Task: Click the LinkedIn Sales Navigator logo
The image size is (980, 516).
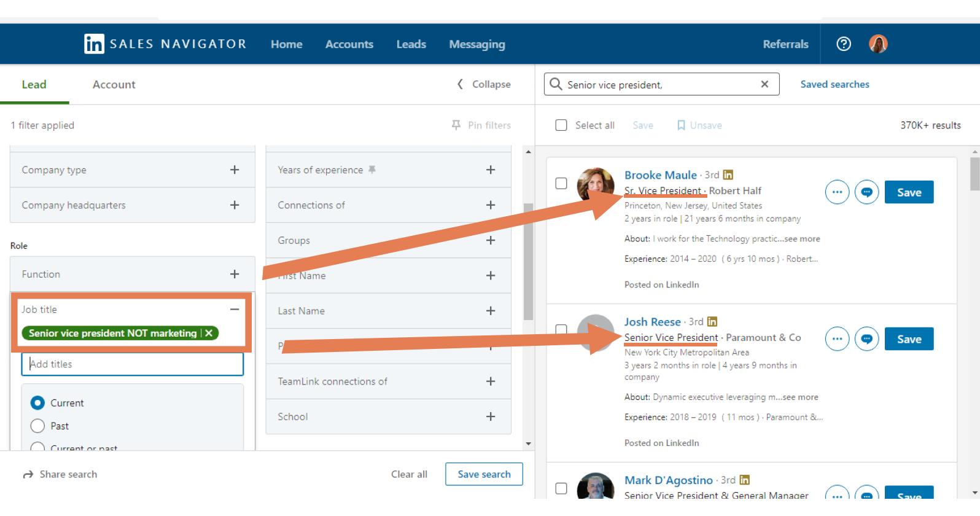Action: 165,44
